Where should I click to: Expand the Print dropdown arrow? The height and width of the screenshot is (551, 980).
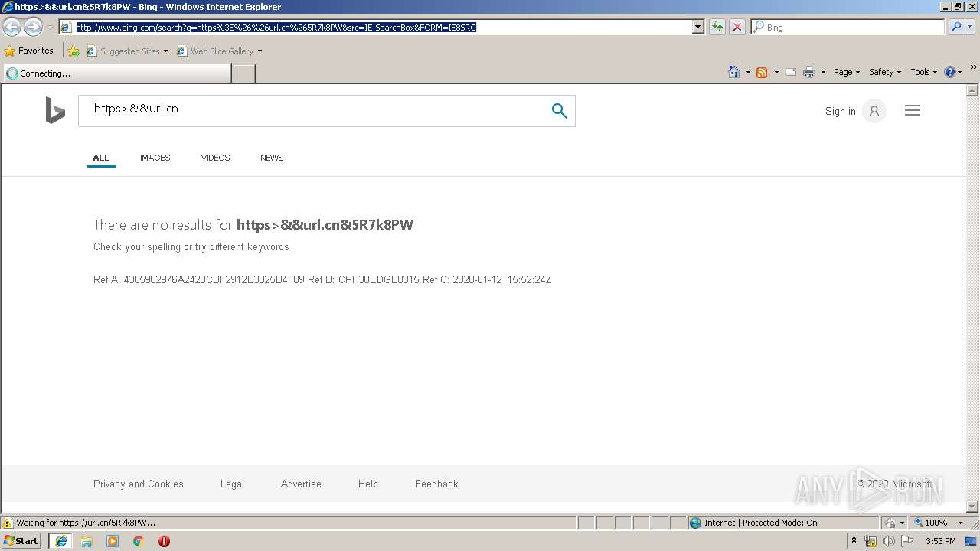point(823,72)
